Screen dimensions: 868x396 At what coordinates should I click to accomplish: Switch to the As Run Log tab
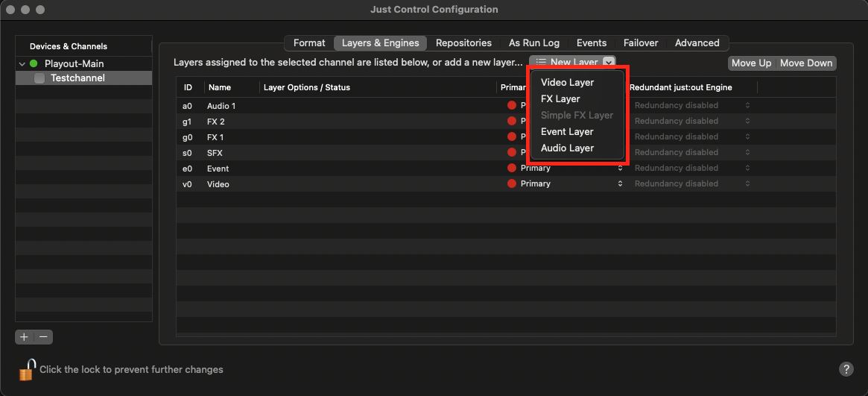tap(534, 43)
